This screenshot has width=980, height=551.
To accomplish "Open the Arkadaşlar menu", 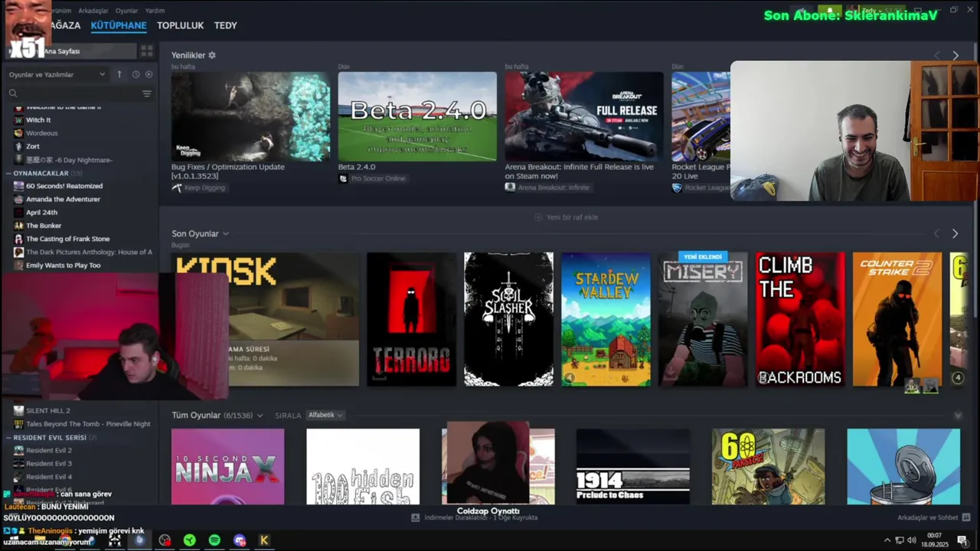I will 93,11.
